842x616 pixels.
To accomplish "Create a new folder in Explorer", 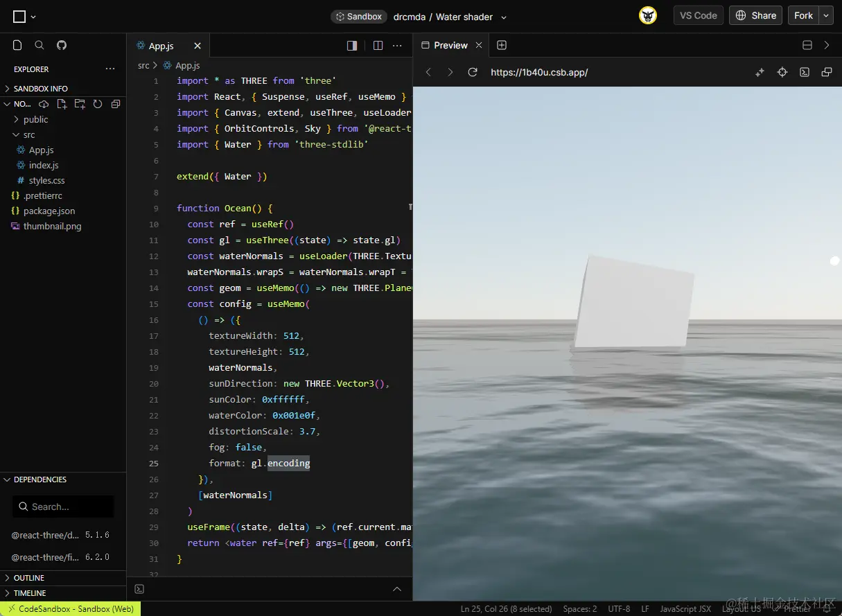I will [80, 104].
